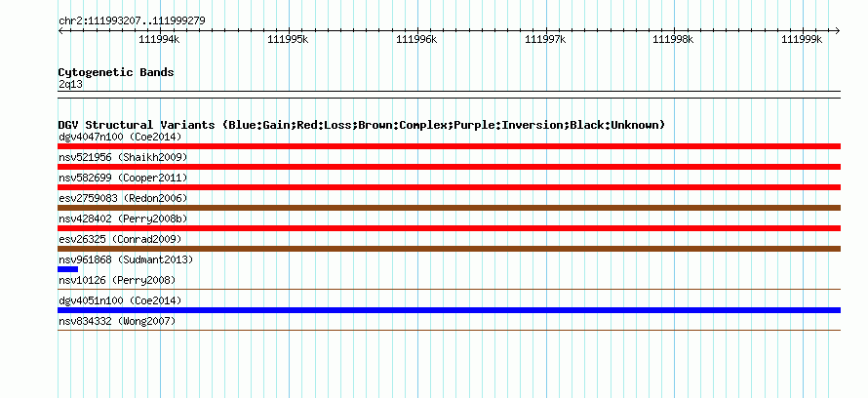Viewport: 868px width, 398px height.
Task: Click the 111999k ruler tick label
Action: coord(802,39)
